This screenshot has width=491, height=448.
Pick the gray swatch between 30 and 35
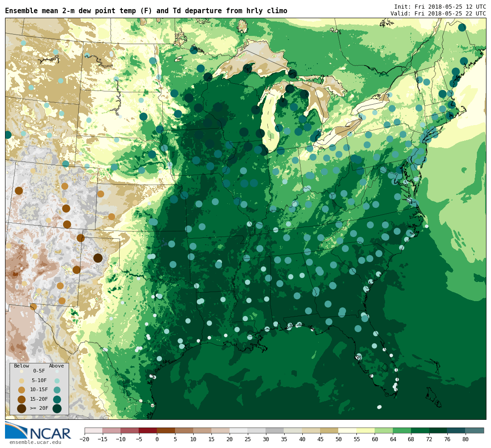point(275,430)
